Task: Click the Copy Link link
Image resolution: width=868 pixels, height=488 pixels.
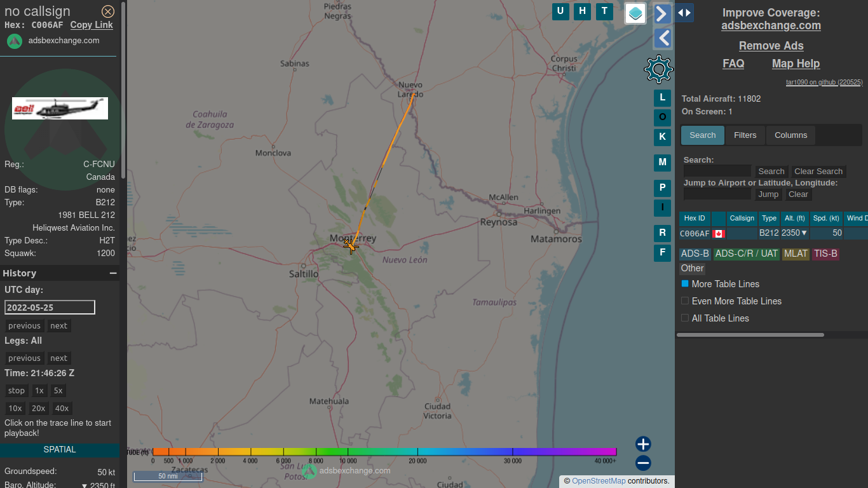Action: coord(92,25)
